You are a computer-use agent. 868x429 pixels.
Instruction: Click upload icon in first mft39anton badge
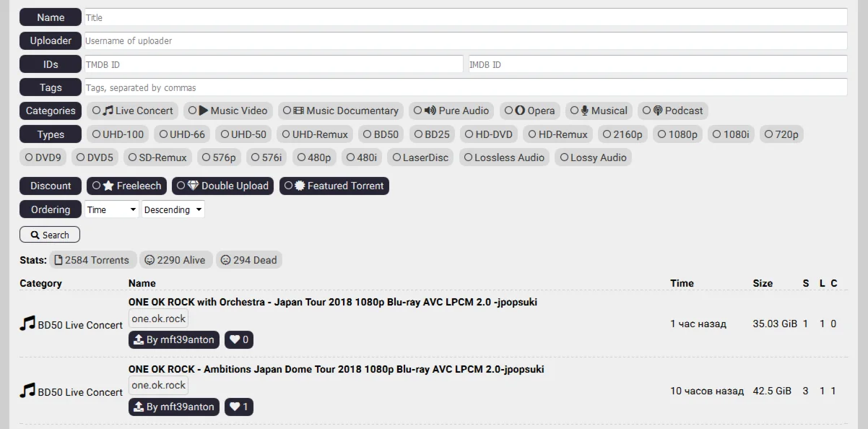[139, 339]
